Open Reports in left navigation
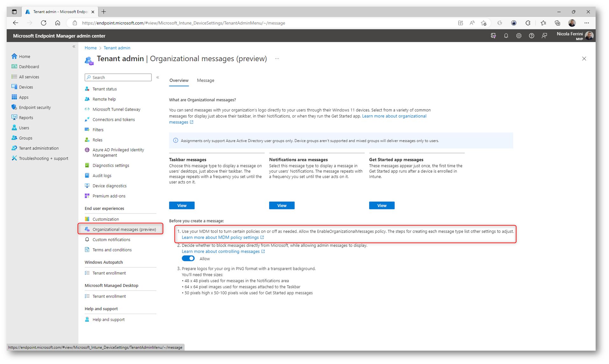The image size is (609, 364). [22, 117]
